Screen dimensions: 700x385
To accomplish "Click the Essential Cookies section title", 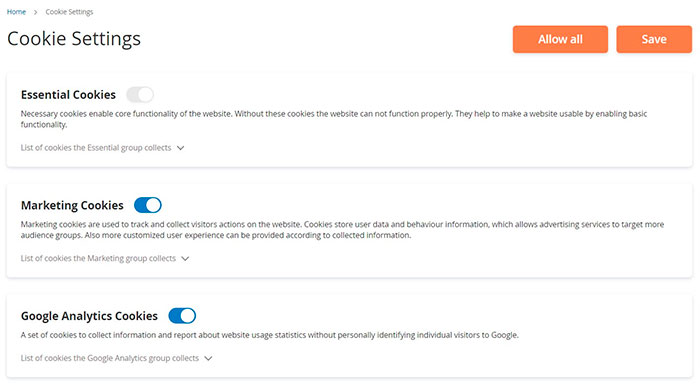I will coord(68,95).
